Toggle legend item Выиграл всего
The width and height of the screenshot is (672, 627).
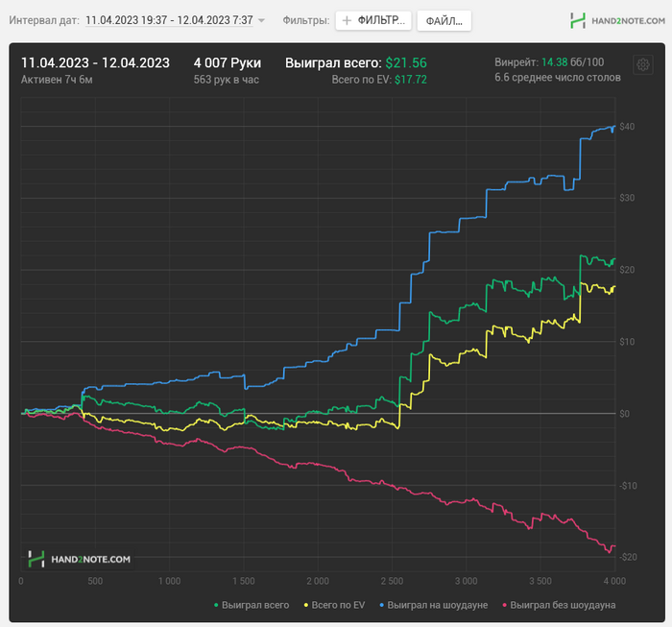(x=252, y=605)
